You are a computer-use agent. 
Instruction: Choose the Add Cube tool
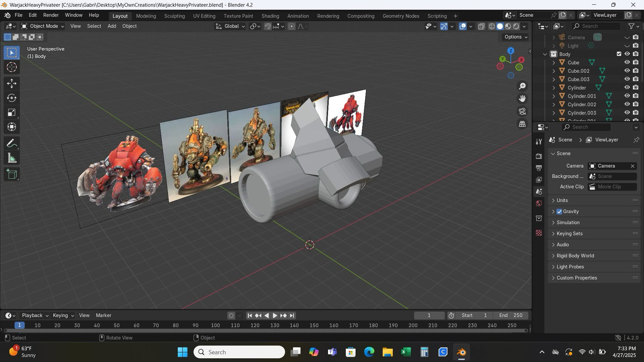point(12,174)
